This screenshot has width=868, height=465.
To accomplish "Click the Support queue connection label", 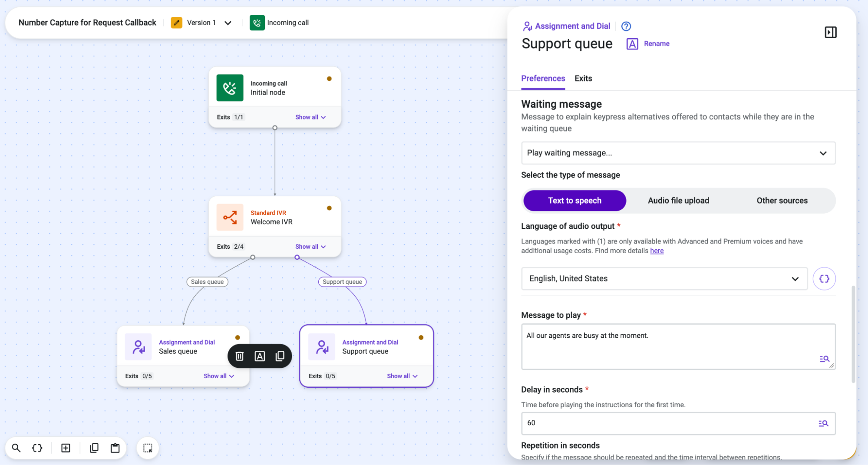I will pos(342,282).
